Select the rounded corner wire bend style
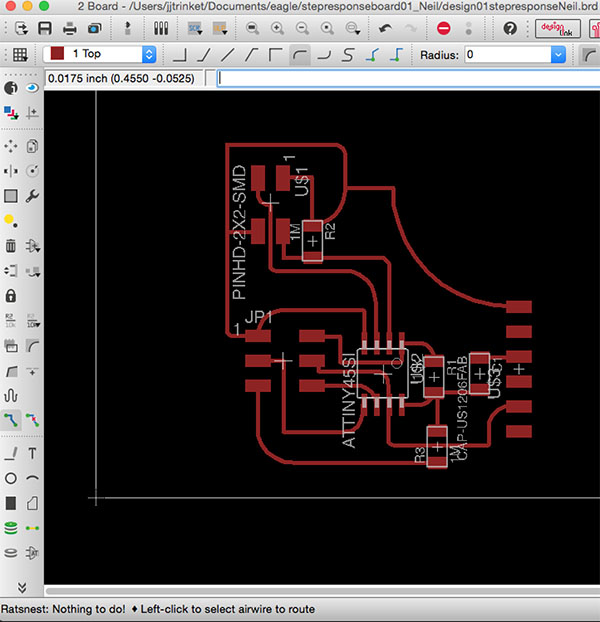The width and height of the screenshot is (600, 622). pos(300,54)
